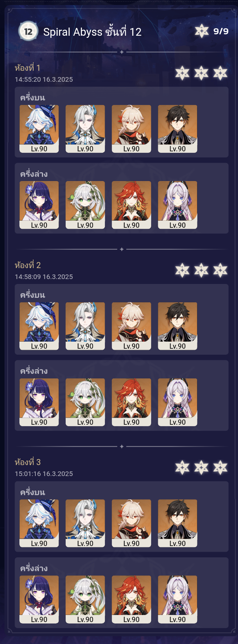Image resolution: width=238 pixels, height=644 pixels.
Task: Click the ห้องที่ 2 heading
Action: (28, 265)
